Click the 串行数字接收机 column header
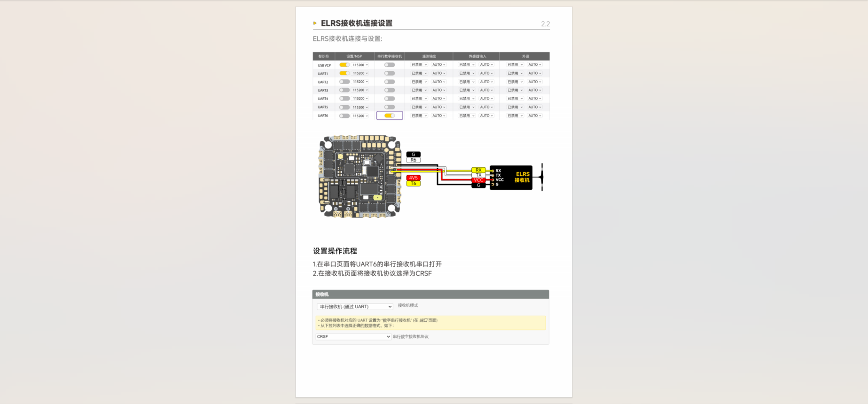The width and height of the screenshot is (868, 404). click(389, 56)
